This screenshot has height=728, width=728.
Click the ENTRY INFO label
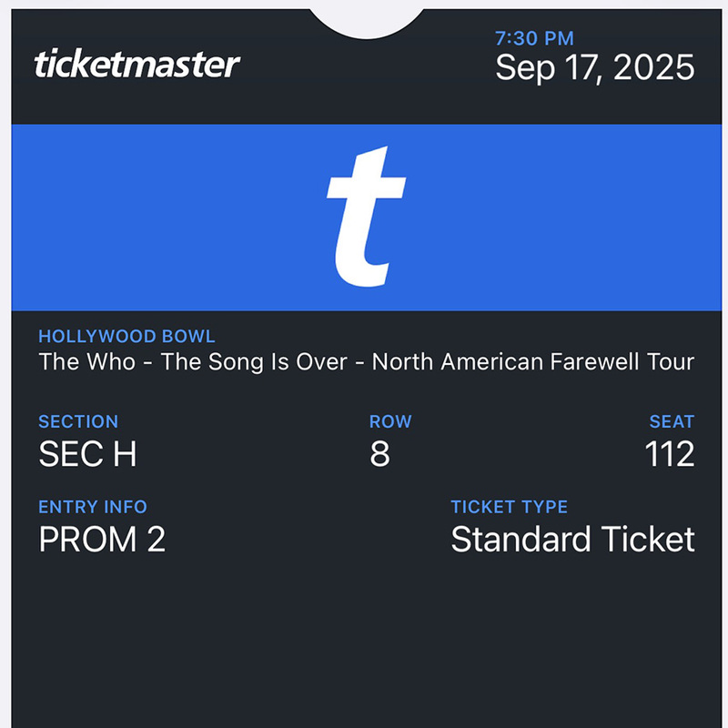(93, 507)
